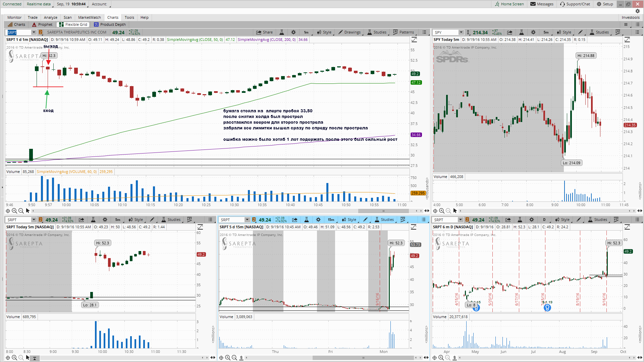644x362 pixels.
Task: Expand symbol dropdown in SRPT 5m chart
Action: point(34,220)
